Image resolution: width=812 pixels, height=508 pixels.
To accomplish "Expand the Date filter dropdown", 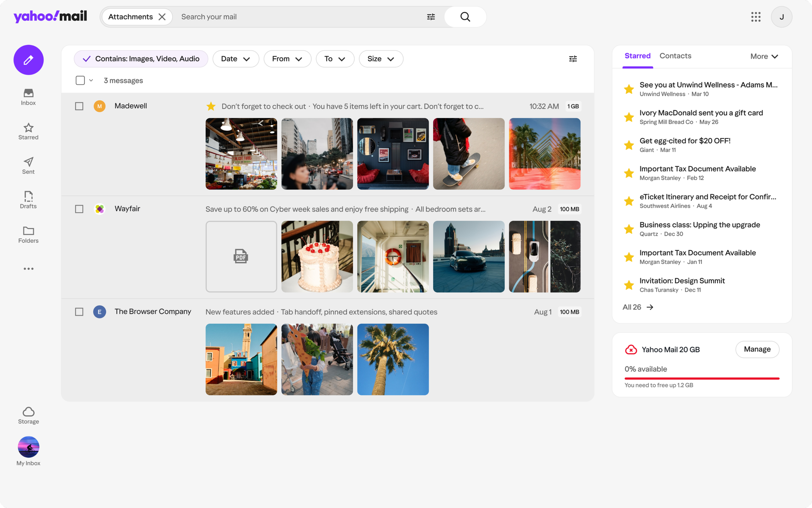I will point(236,59).
